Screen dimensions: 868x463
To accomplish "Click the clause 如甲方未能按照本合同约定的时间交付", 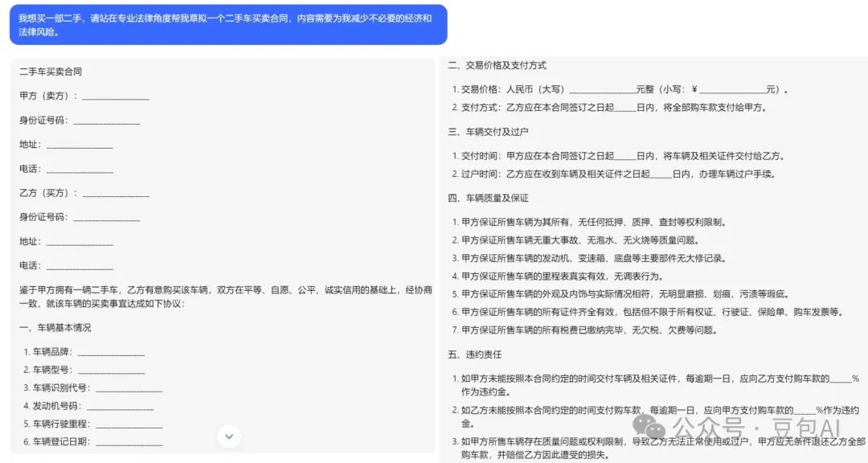I will pyautogui.click(x=656, y=385).
